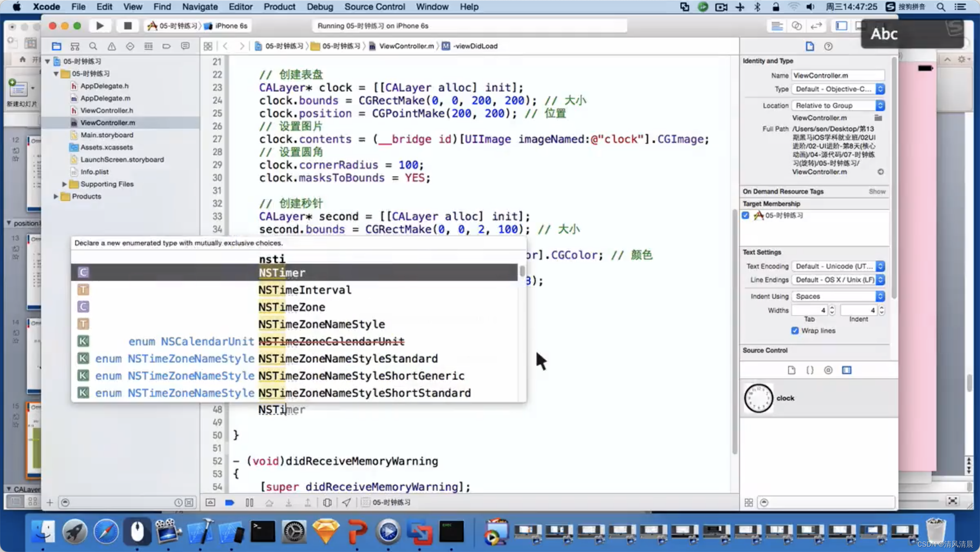Viewport: 980px width, 552px height.
Task: Open Assets.xcassets in navigator
Action: [x=106, y=147]
